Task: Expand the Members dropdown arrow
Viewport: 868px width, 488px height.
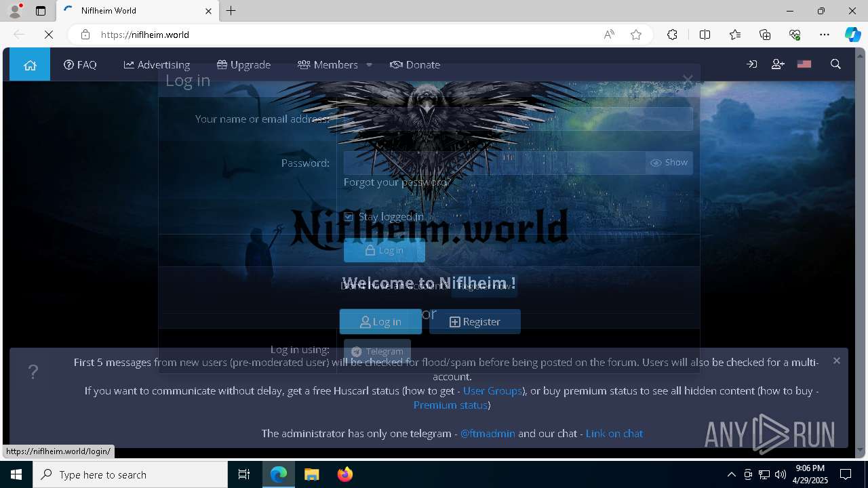Action: coord(369,65)
